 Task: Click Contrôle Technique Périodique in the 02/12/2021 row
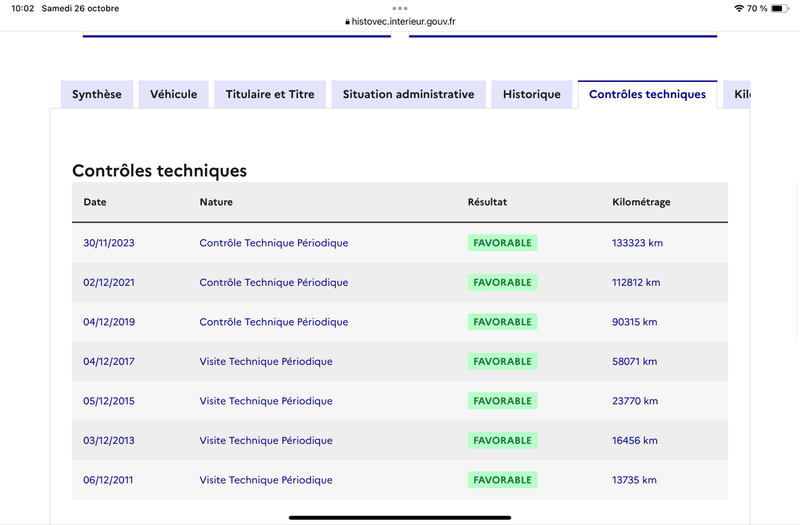click(x=274, y=282)
